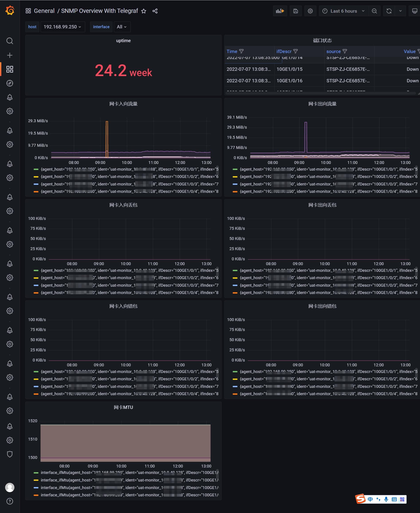Sort the table by the ifDescr header
Screen dimensions: 420x513
click(284, 51)
